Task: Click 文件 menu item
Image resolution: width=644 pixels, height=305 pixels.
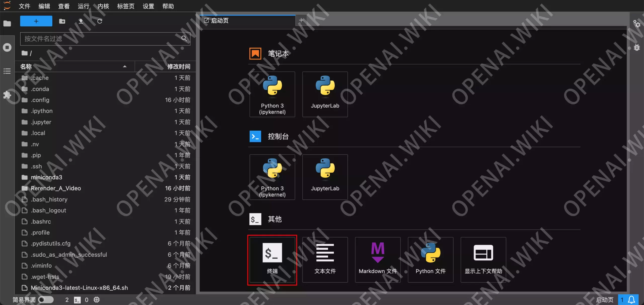Action: click(25, 6)
